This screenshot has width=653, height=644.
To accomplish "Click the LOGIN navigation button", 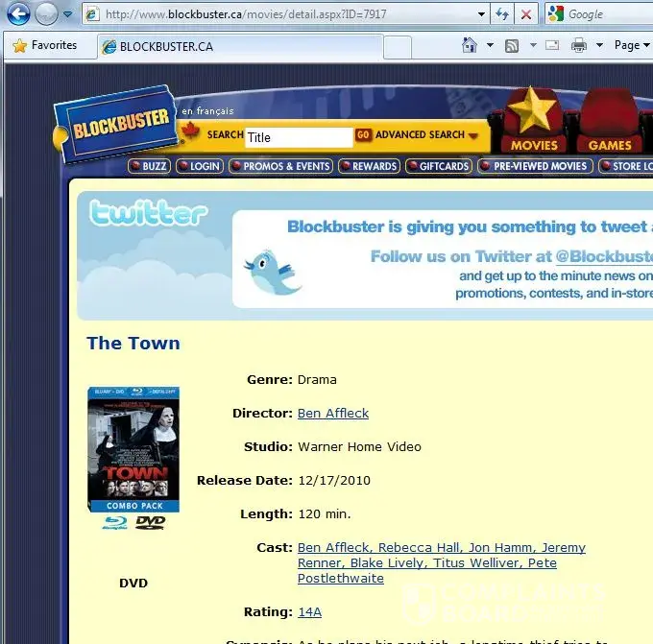I will (x=200, y=166).
